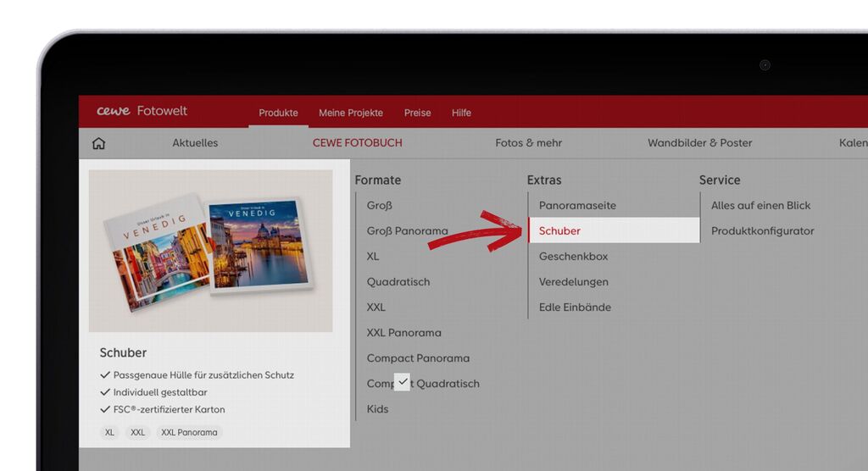This screenshot has height=471, width=868.
Task: Choose the Groß Panorama format
Action: click(408, 230)
